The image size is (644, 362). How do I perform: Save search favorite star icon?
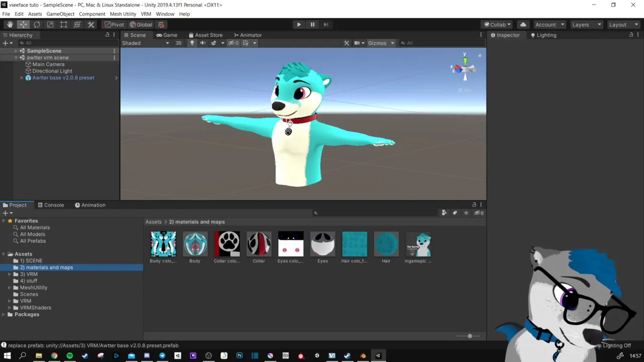pyautogui.click(x=466, y=213)
